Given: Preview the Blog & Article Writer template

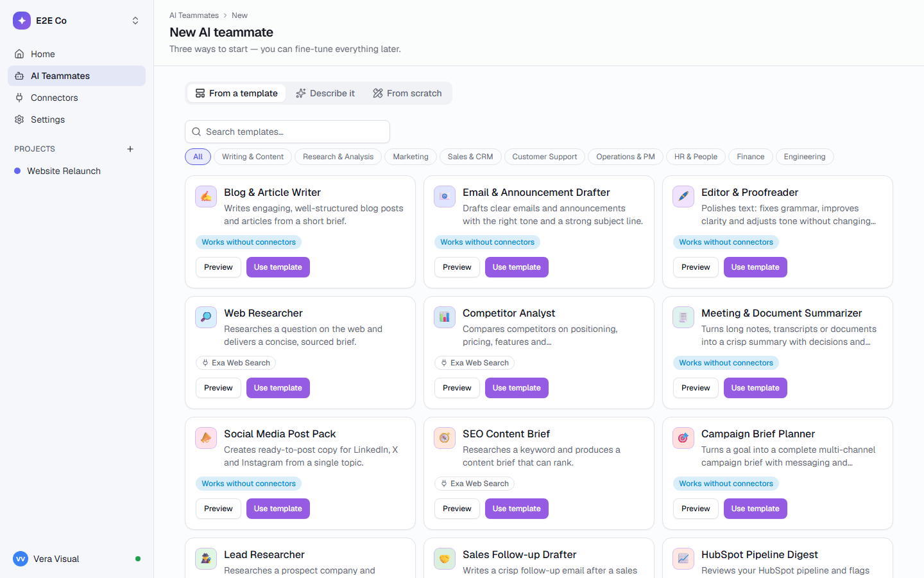Looking at the screenshot, I should click(x=218, y=267).
